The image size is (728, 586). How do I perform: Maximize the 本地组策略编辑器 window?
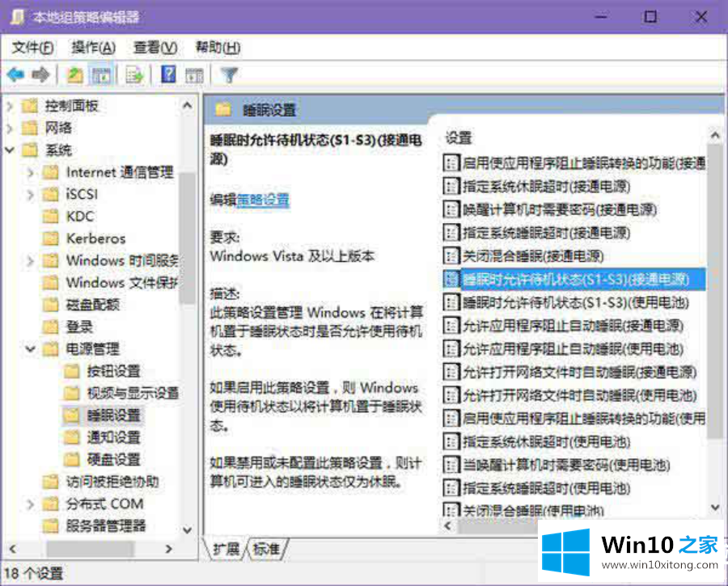tap(650, 17)
